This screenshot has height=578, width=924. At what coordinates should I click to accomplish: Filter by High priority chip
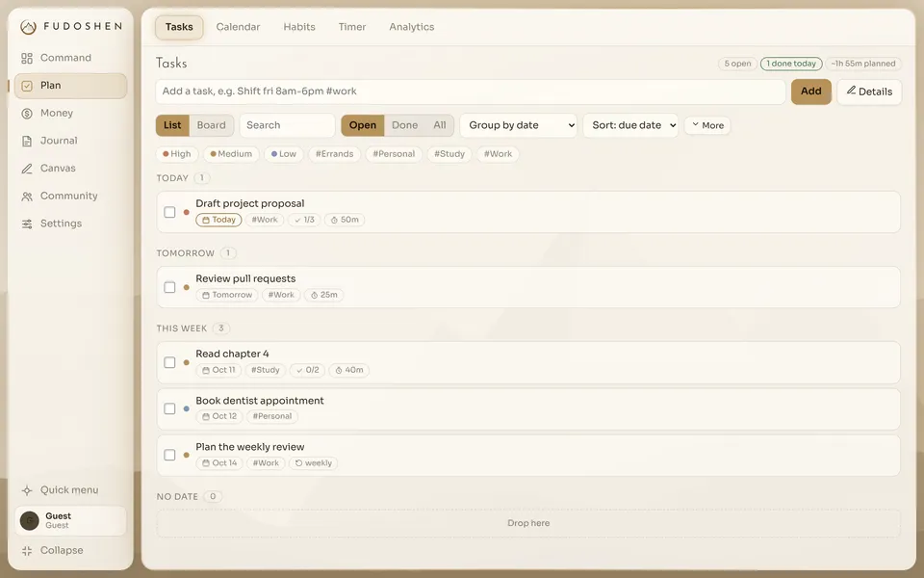point(177,154)
